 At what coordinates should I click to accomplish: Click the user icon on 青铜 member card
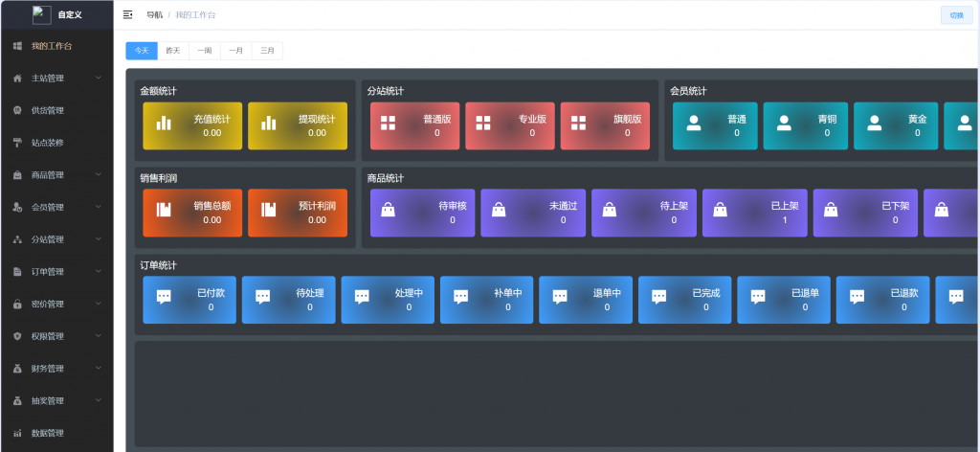click(x=784, y=124)
